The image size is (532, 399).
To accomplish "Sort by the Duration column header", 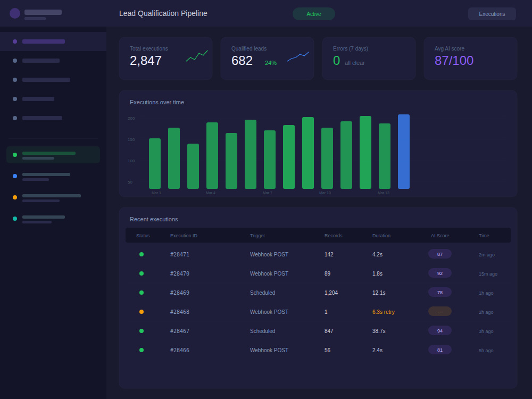I will click(x=381, y=236).
